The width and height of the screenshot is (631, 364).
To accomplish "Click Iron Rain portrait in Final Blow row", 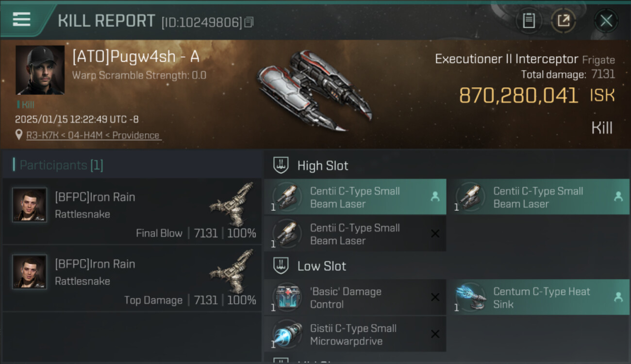I will click(30, 205).
